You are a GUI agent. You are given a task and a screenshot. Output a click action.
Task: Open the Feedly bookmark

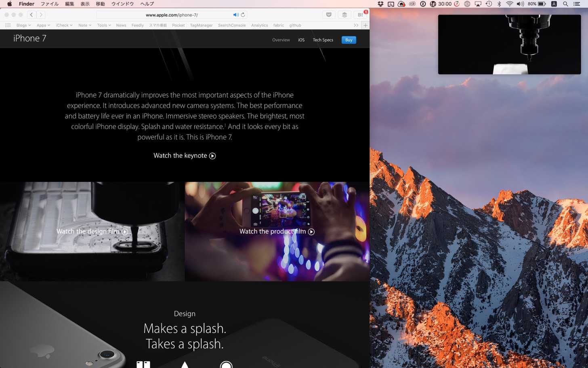(138, 25)
